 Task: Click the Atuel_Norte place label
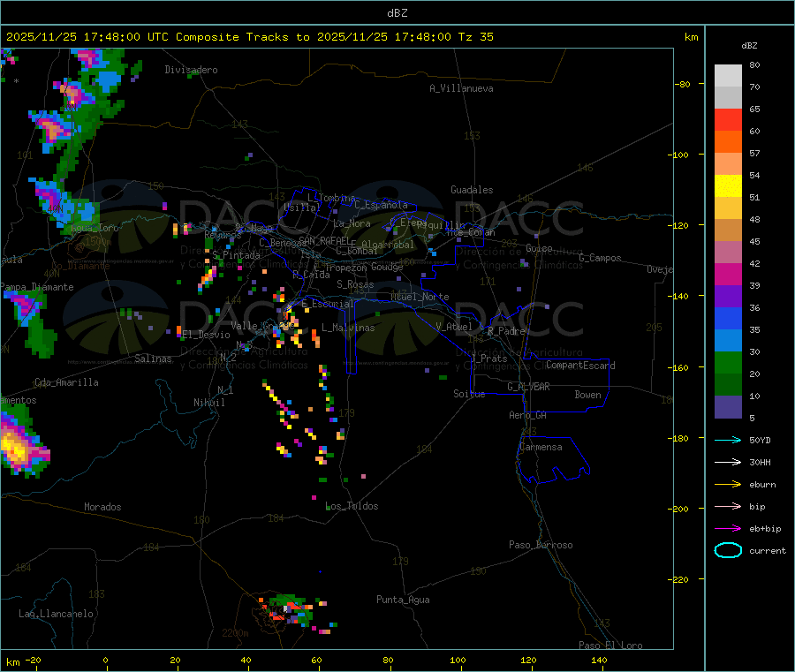pyautogui.click(x=420, y=297)
